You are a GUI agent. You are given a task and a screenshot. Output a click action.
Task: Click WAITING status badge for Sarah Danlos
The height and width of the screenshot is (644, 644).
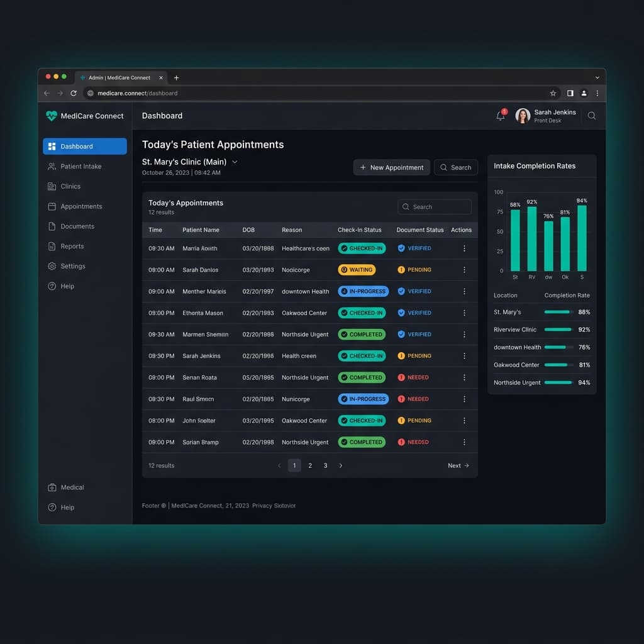[357, 270]
